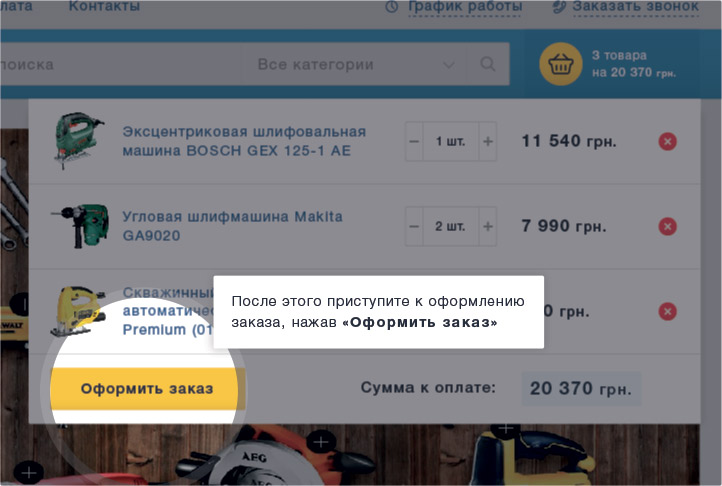Open the BOSCH GEX 125-1 AE product link
This screenshot has width=722, height=486.
pos(244,141)
